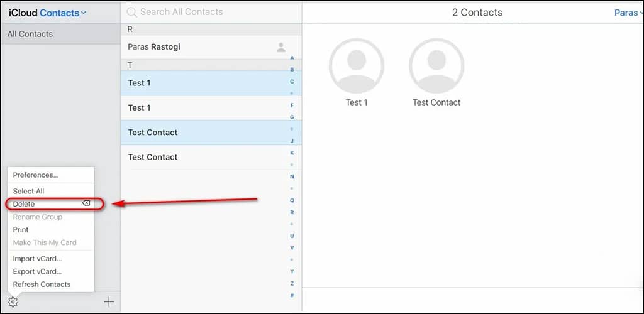Screen dimensions: 644x314
Task: Click the delete key icon in menu
Action: tap(86, 203)
